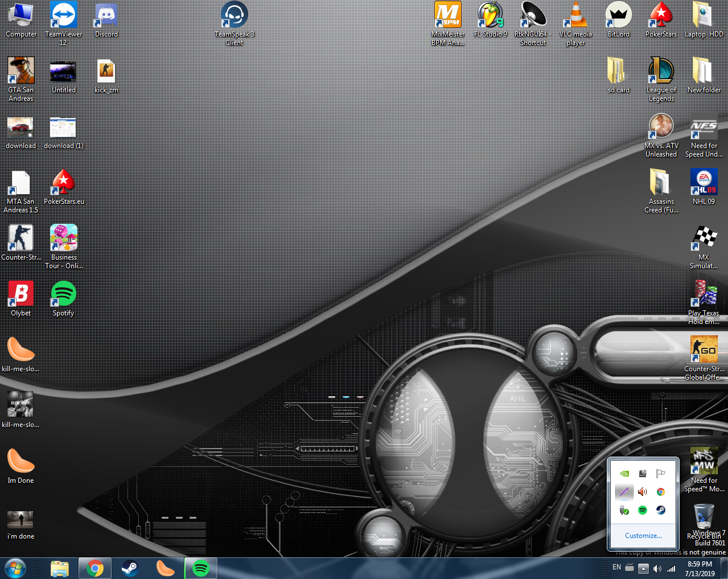Open the NVIDIA icon in tray popup
This screenshot has height=579, width=728.
624,474
